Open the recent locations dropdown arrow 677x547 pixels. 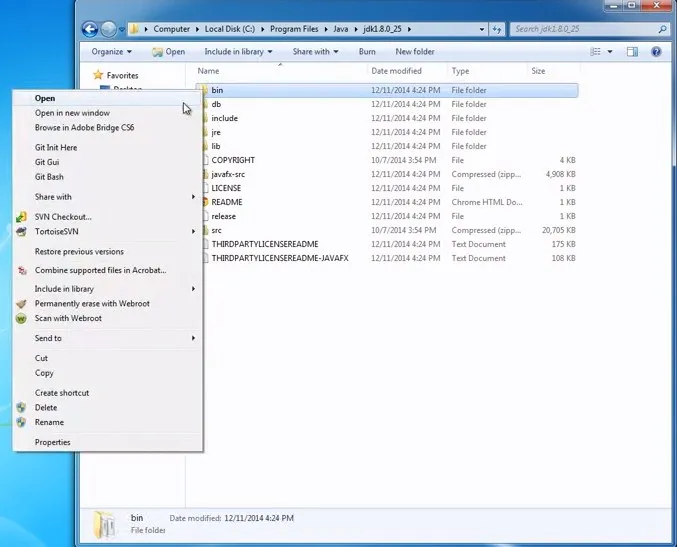click(x=122, y=30)
